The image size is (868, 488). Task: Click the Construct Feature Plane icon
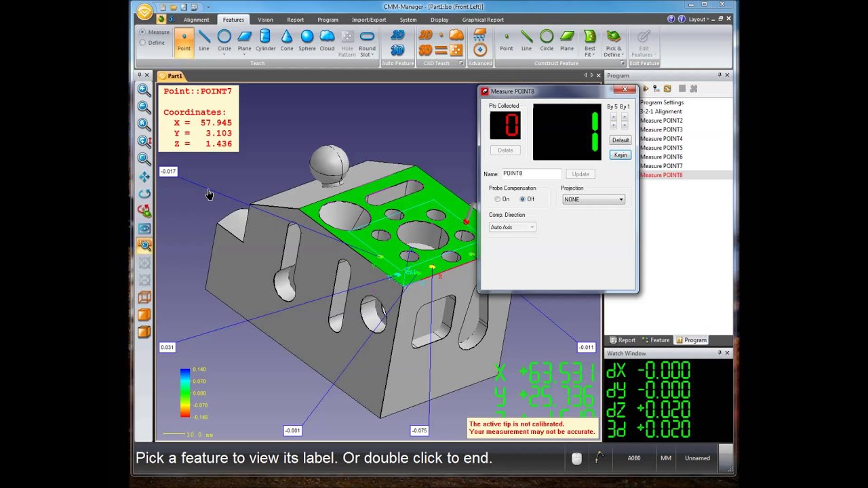[567, 41]
